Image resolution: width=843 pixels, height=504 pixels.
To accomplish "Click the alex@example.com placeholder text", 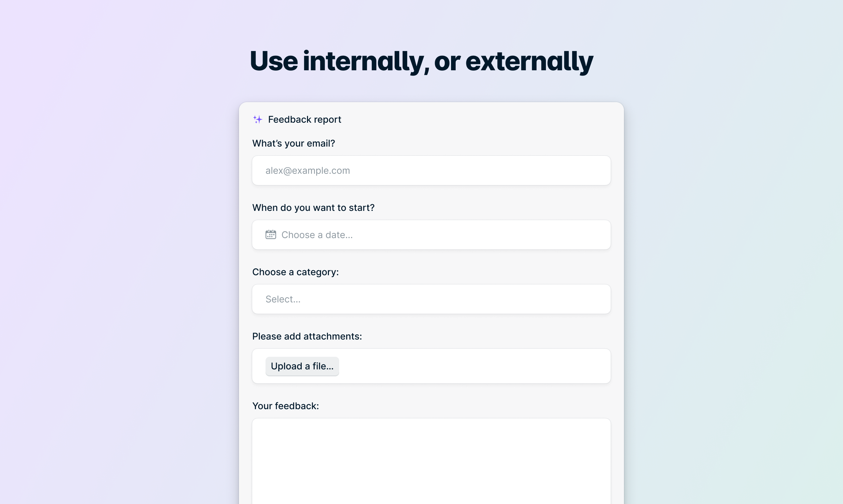I will pos(308,170).
